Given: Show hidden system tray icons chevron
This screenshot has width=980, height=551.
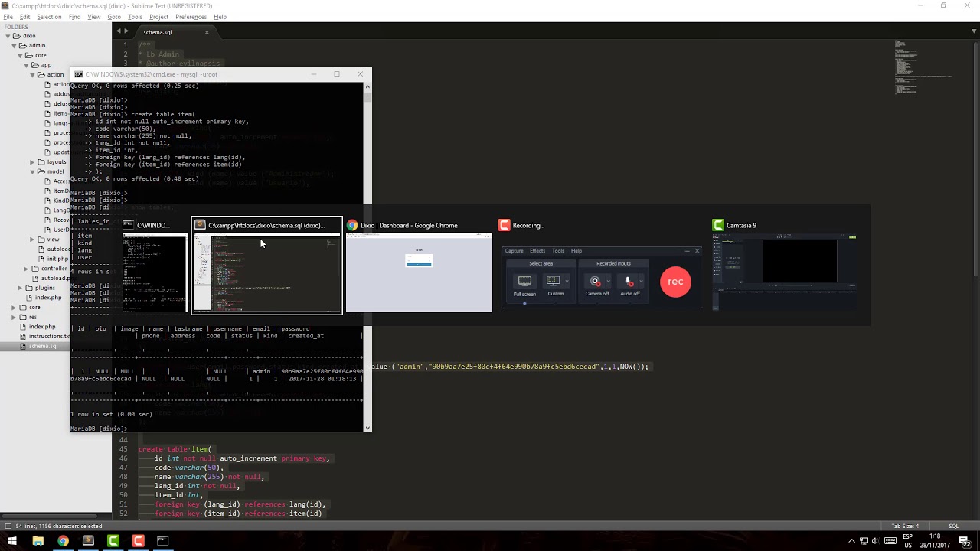Looking at the screenshot, I should tap(851, 541).
